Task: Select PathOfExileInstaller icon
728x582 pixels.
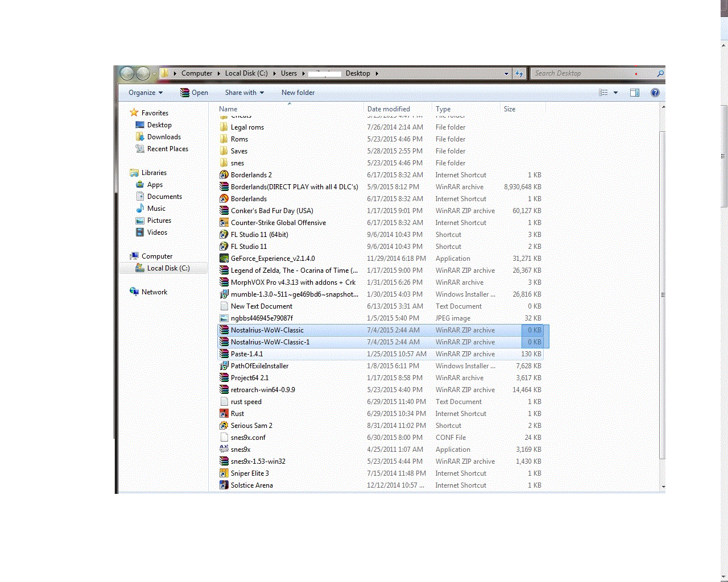Action: tap(224, 366)
